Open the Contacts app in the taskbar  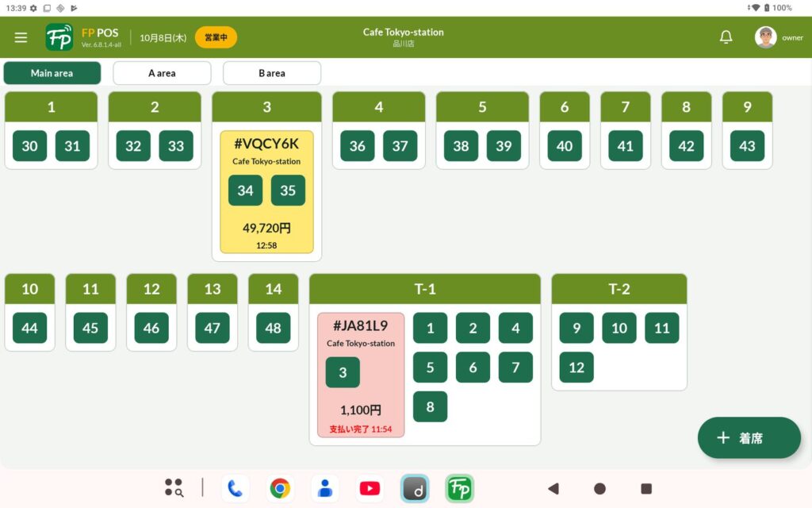pyautogui.click(x=324, y=488)
